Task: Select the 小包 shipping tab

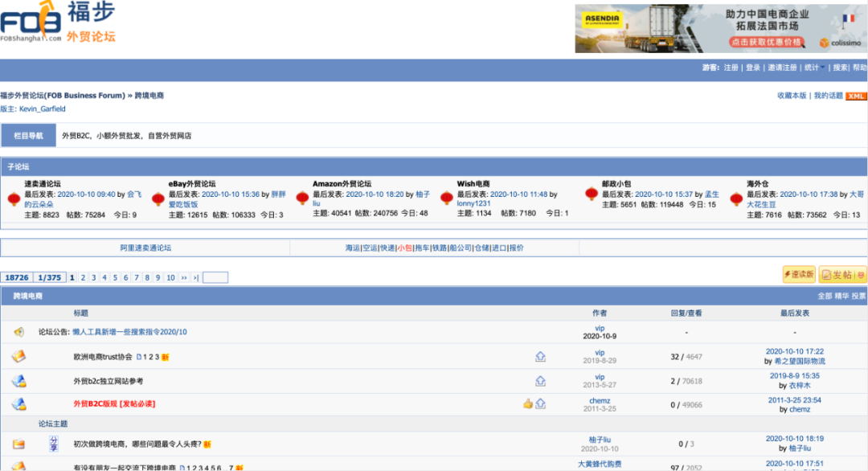Action: (403, 248)
